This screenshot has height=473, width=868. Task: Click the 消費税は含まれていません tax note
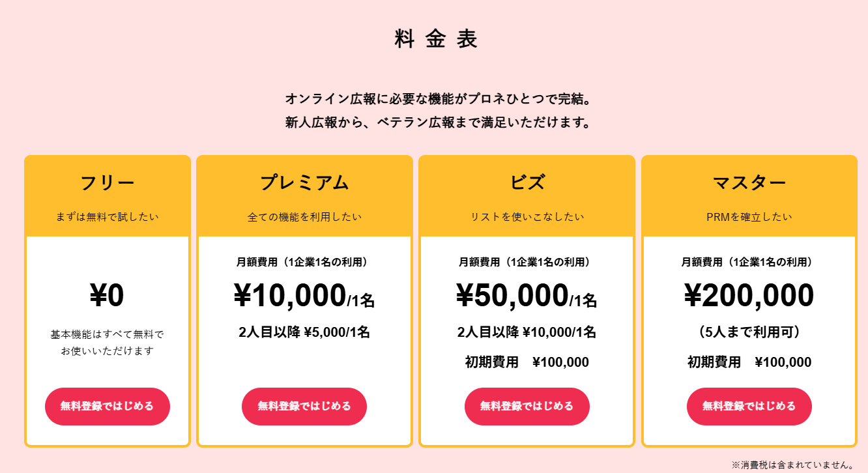(792, 465)
